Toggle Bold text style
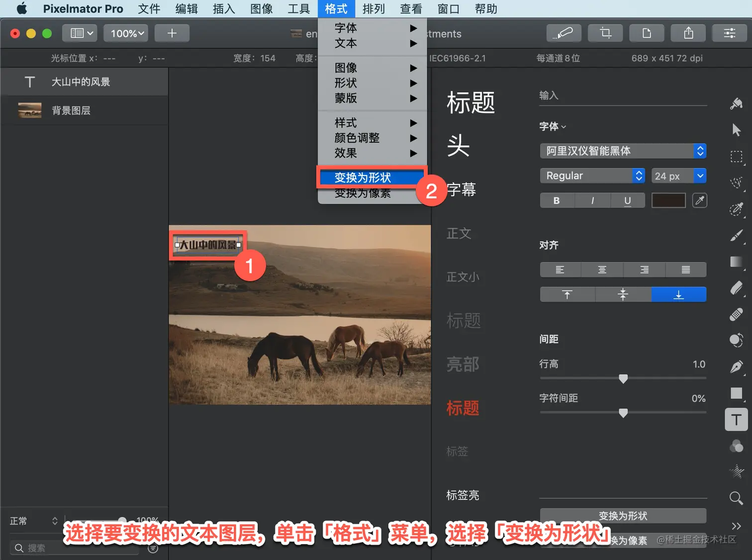Image resolution: width=752 pixels, height=560 pixels. pos(557,200)
